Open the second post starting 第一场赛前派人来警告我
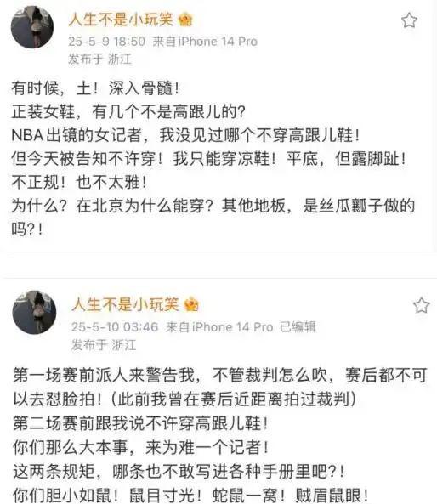Image resolution: width=437 pixels, height=504 pixels. (220, 435)
